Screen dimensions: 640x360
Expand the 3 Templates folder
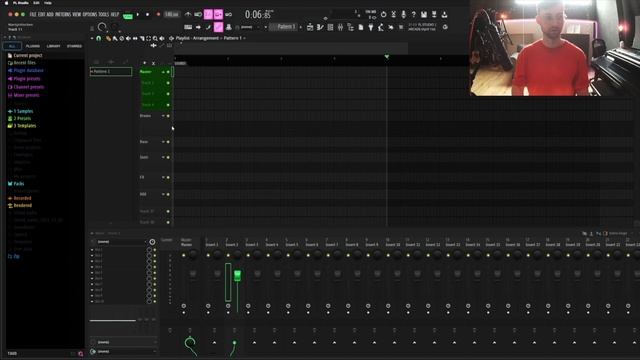click(22, 126)
